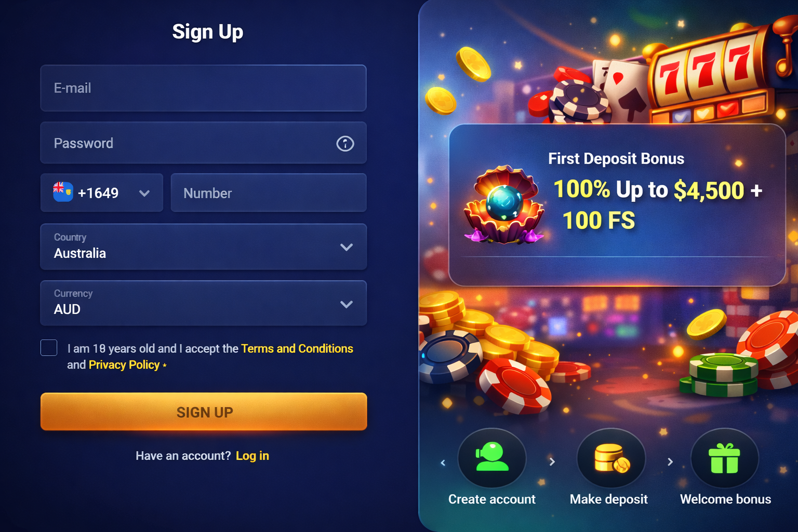
Task: Click the phone Number input field
Action: tap(269, 193)
